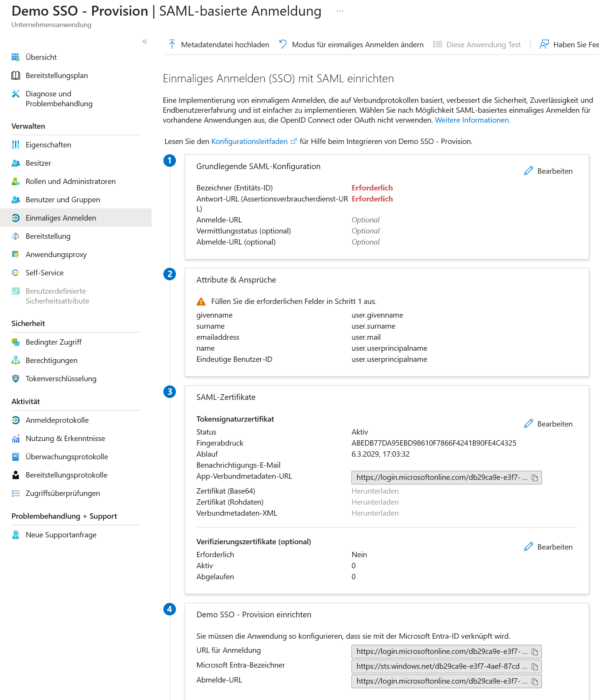Click the Diagnose und Problembehandlung wrench icon
The width and height of the screenshot is (599, 700).
[x=16, y=94]
